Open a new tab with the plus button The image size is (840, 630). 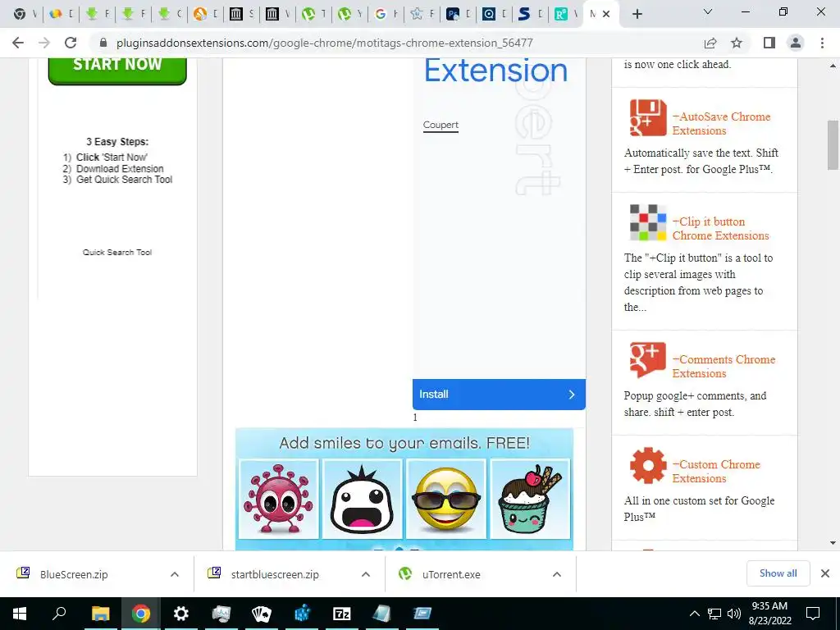pyautogui.click(x=637, y=14)
